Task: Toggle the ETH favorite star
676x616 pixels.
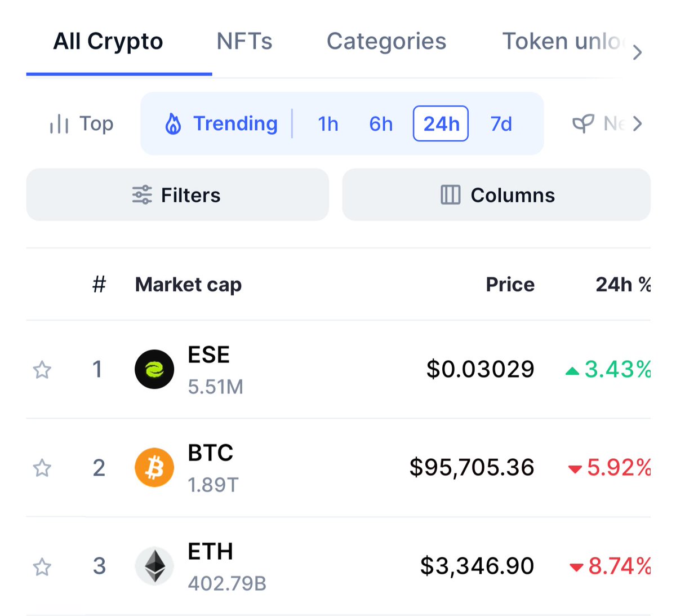Action: (42, 566)
